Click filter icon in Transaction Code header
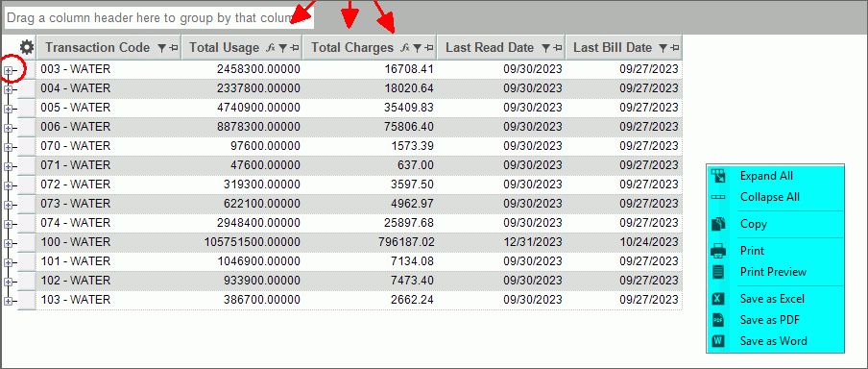This screenshot has height=369, width=868. click(x=161, y=48)
